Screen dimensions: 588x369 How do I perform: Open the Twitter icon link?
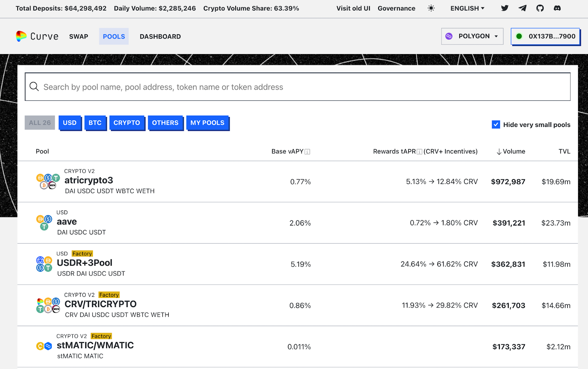point(505,8)
